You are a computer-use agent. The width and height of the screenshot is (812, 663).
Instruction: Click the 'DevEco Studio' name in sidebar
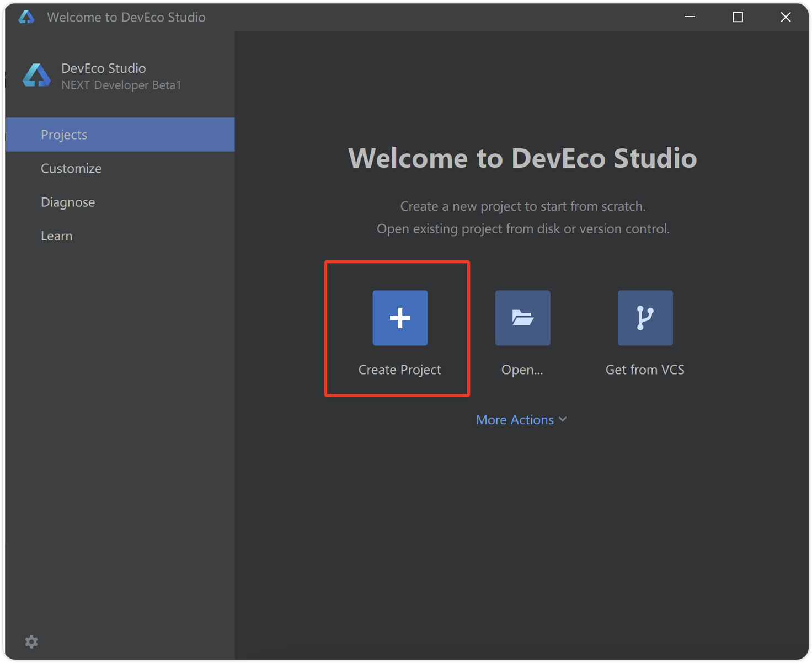coord(104,68)
